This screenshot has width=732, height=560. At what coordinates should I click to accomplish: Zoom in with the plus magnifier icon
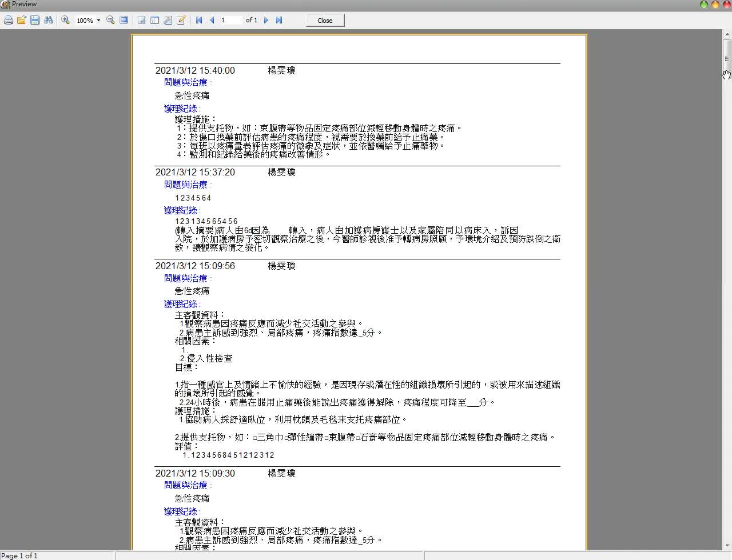[65, 20]
